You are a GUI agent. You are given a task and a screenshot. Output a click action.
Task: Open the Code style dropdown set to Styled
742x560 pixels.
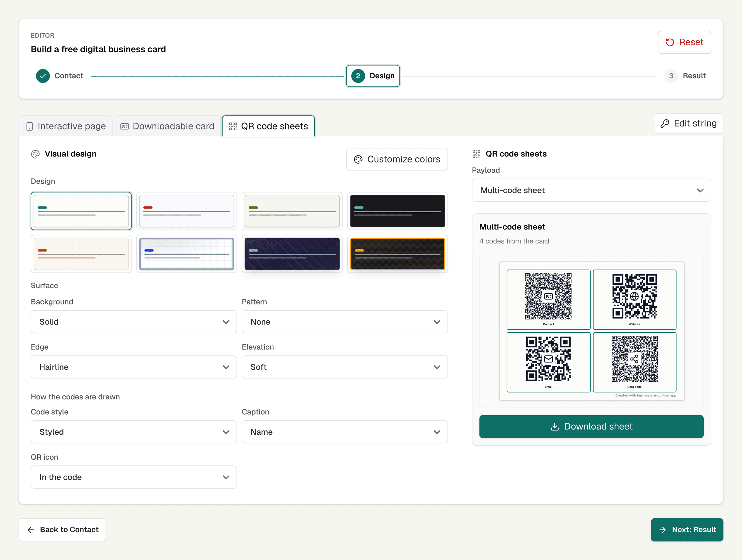(134, 432)
